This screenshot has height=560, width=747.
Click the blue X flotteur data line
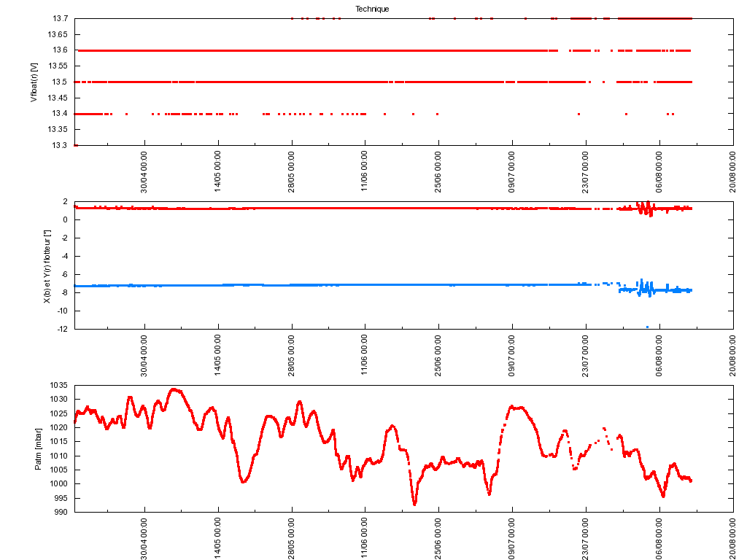[x=328, y=285]
